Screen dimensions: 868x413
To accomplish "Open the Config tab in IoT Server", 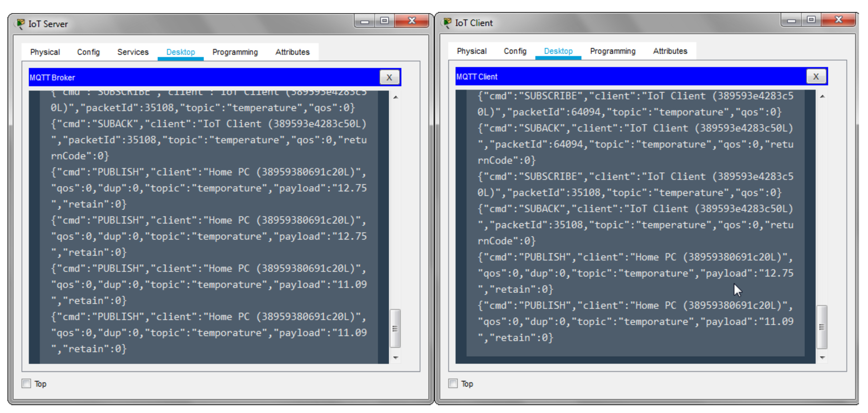I will tap(88, 52).
